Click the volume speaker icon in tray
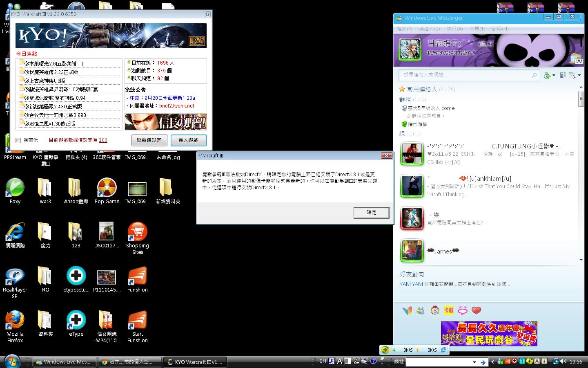This screenshot has width=588, height=368. tap(563, 361)
